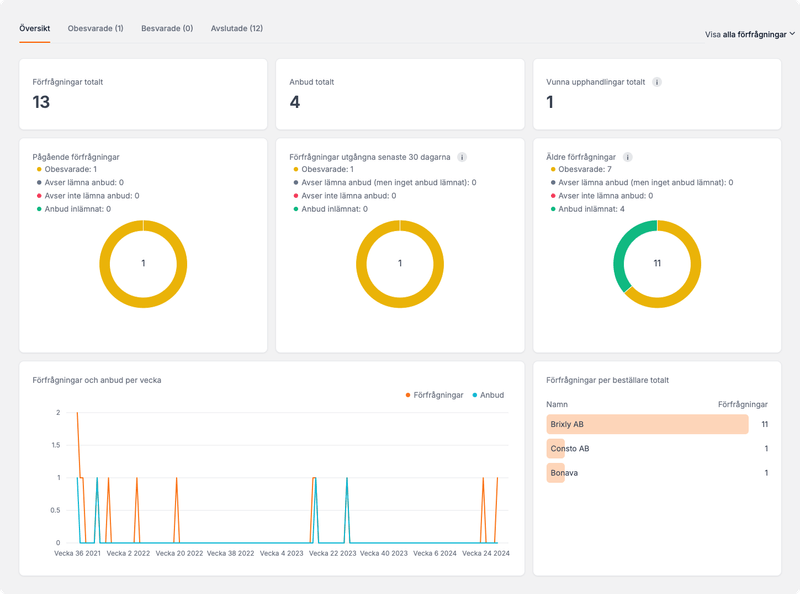The height and width of the screenshot is (594, 800).
Task: Click the Förfrågningar totalt card
Action: click(143, 94)
